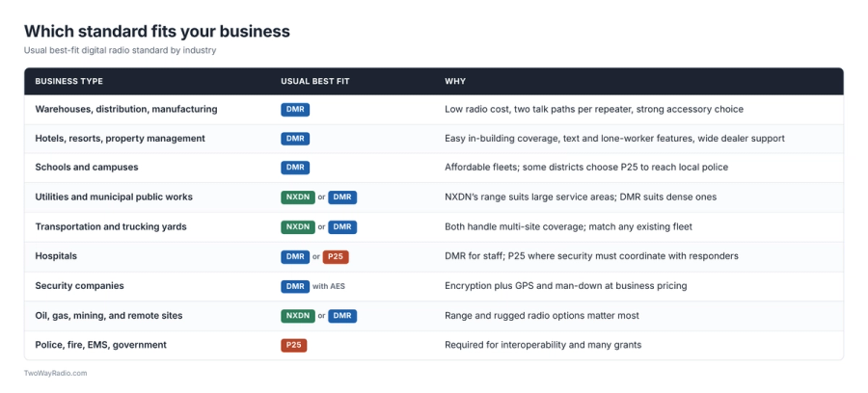Click the DMR badge in Hotels row

click(x=295, y=139)
